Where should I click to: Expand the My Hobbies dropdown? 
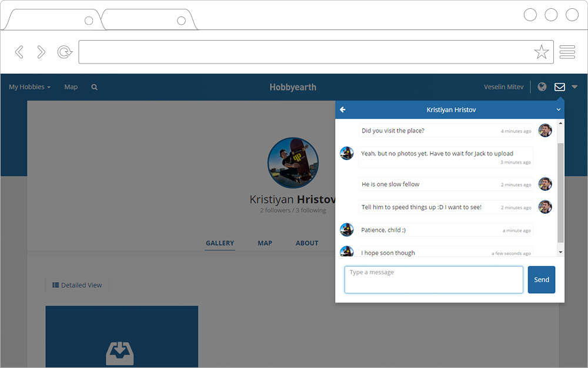point(29,87)
